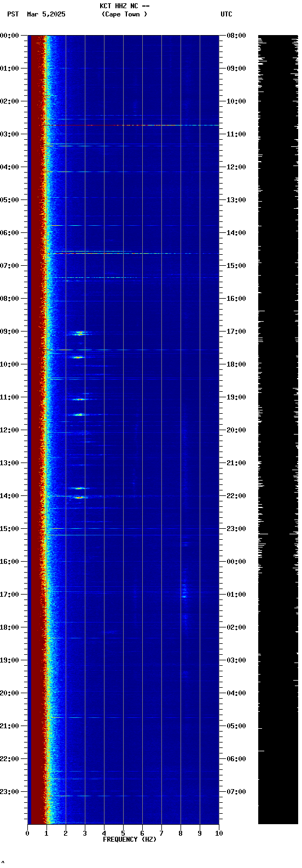Image resolution: width=302 pixels, height=868 pixels.
Task: Click the black amplitude trace panel
Action: tap(278, 430)
